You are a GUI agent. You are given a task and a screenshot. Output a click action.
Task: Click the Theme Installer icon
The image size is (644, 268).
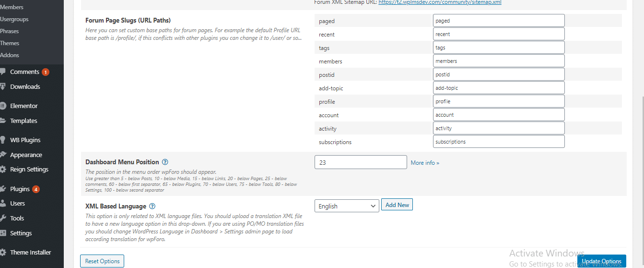point(3,252)
